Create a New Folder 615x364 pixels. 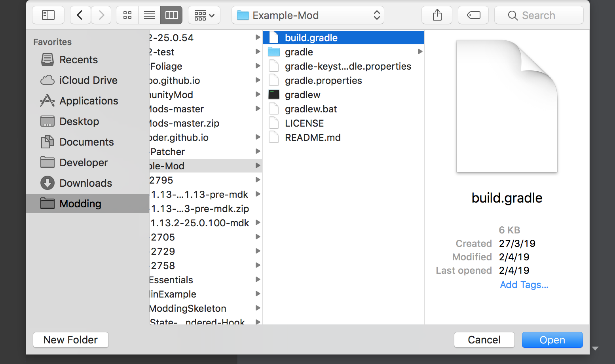(70, 339)
